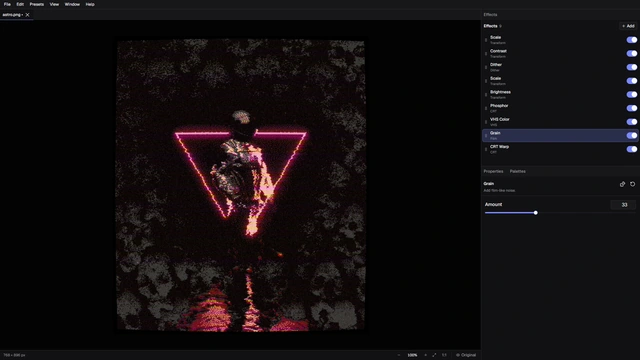
Task: Expand the Effects header chevron
Action: [x=500, y=26]
